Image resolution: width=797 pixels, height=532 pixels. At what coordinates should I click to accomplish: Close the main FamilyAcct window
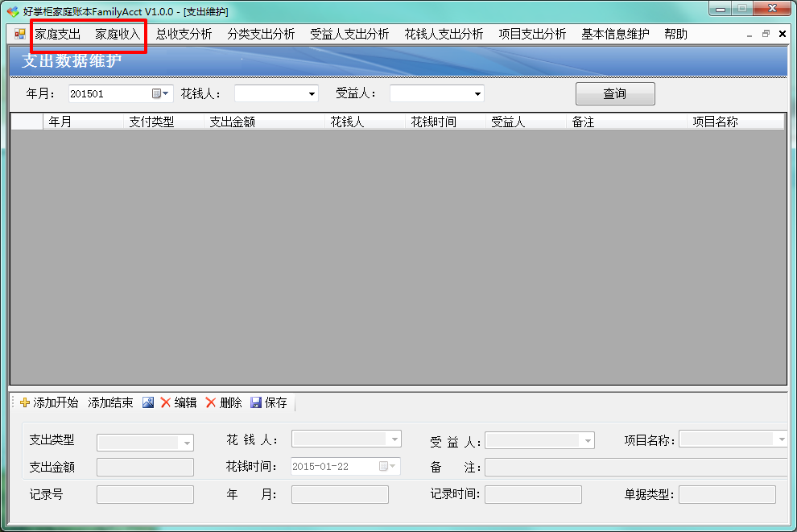(x=772, y=9)
